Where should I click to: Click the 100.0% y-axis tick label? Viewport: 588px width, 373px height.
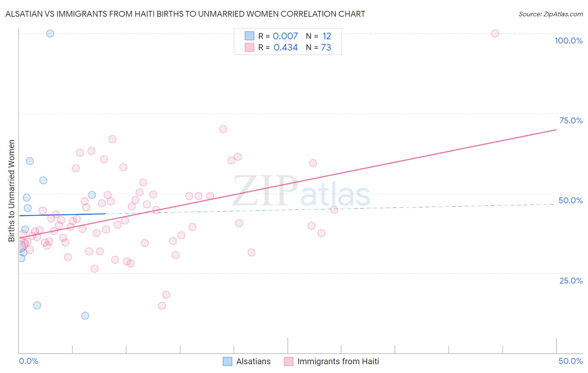pos(568,41)
